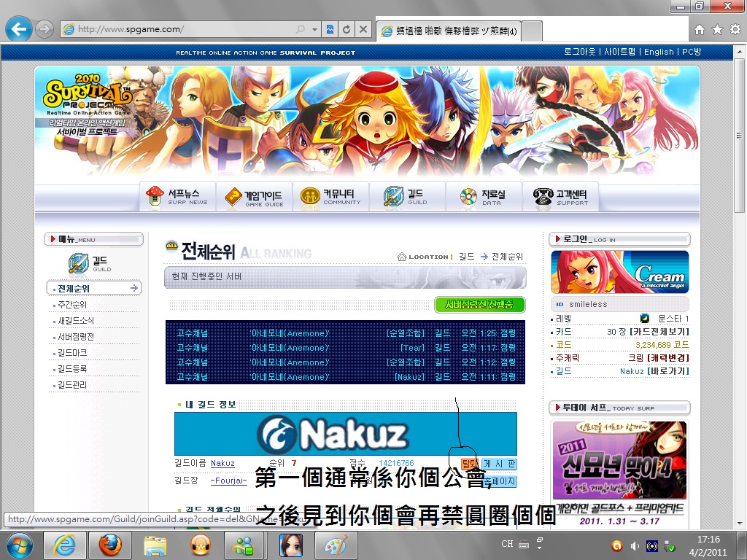Screen dimensions: 747x560
Task: Click the orange 탈퇴 leave-guild button
Action: click(x=469, y=463)
